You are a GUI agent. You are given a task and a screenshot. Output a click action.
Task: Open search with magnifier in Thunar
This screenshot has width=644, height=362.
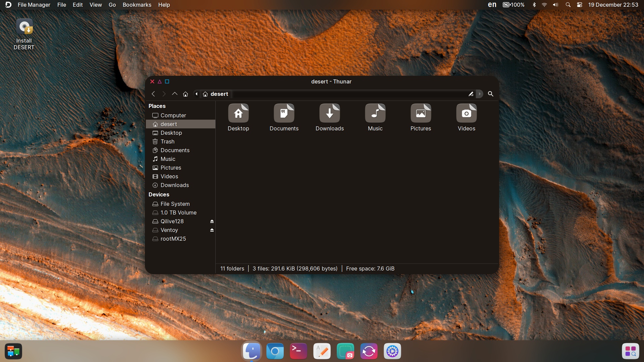[x=490, y=94]
